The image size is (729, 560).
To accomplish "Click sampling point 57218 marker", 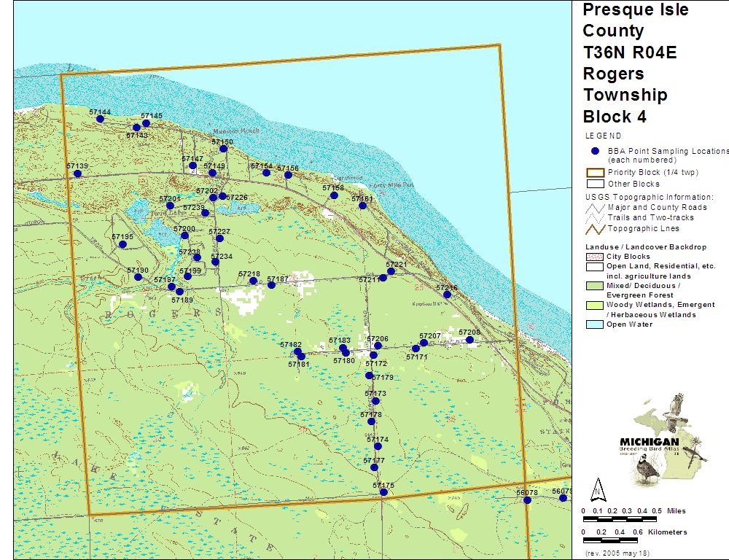I will 253,281.
